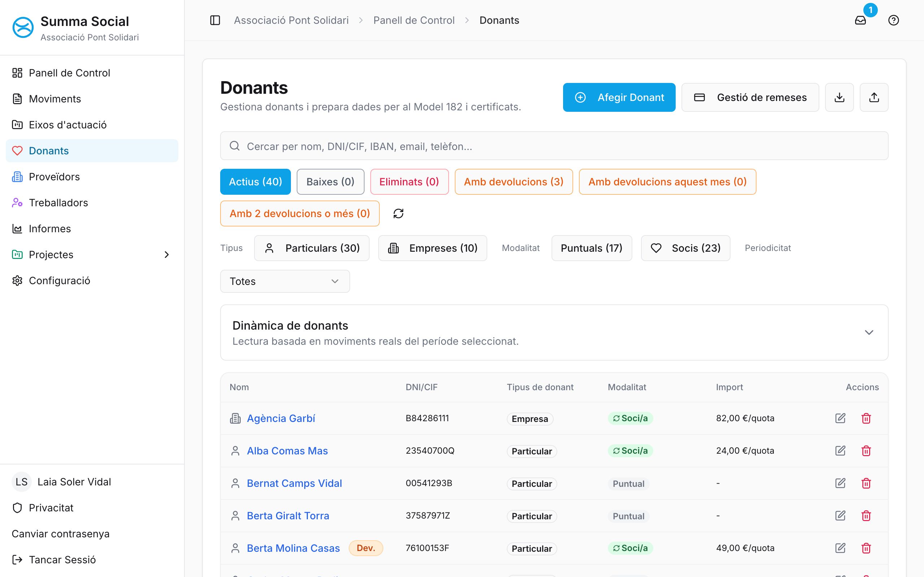Delete the Alba Comas Mas donor
The image size is (924, 577).
[x=866, y=451]
